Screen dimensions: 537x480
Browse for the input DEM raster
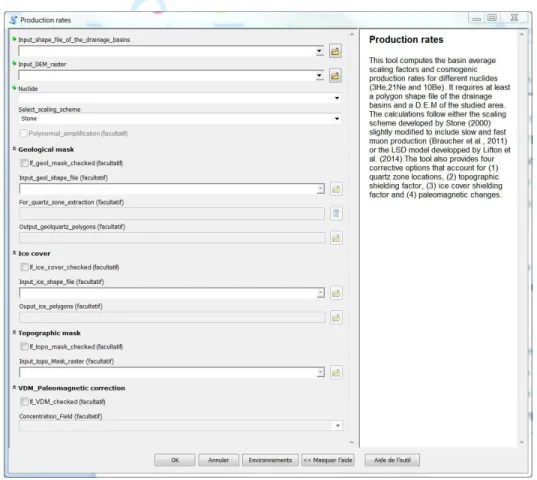[335, 76]
